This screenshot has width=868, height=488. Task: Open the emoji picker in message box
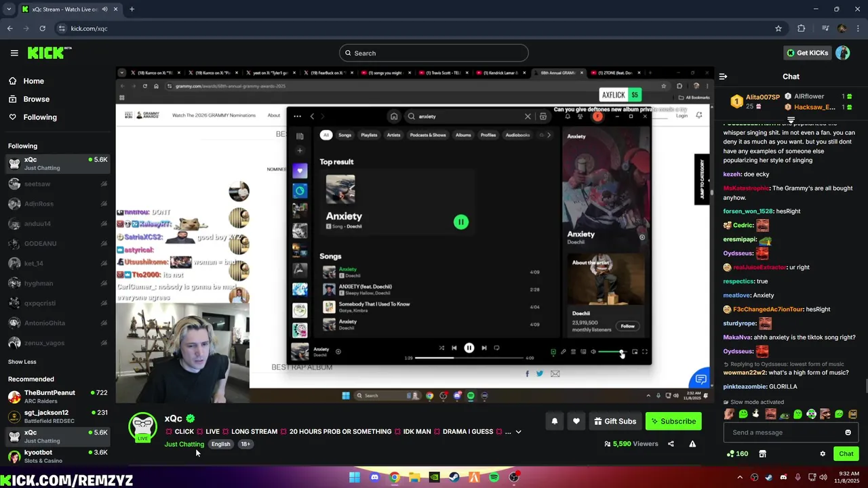[x=848, y=432]
